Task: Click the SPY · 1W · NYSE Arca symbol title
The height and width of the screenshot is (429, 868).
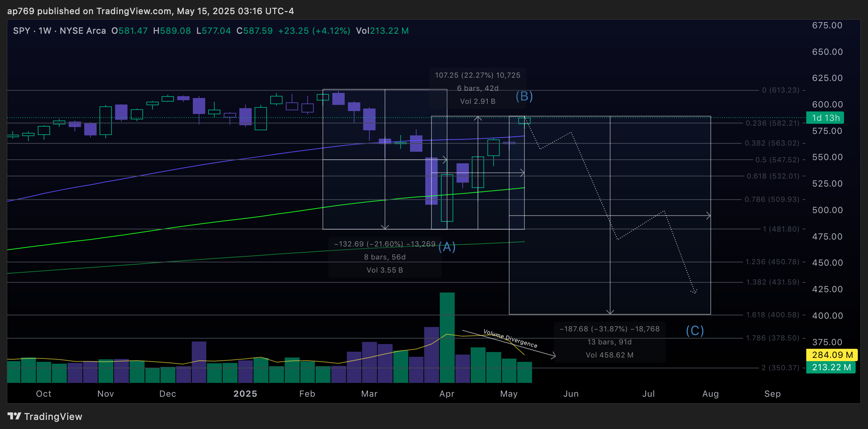Action: tap(60, 31)
